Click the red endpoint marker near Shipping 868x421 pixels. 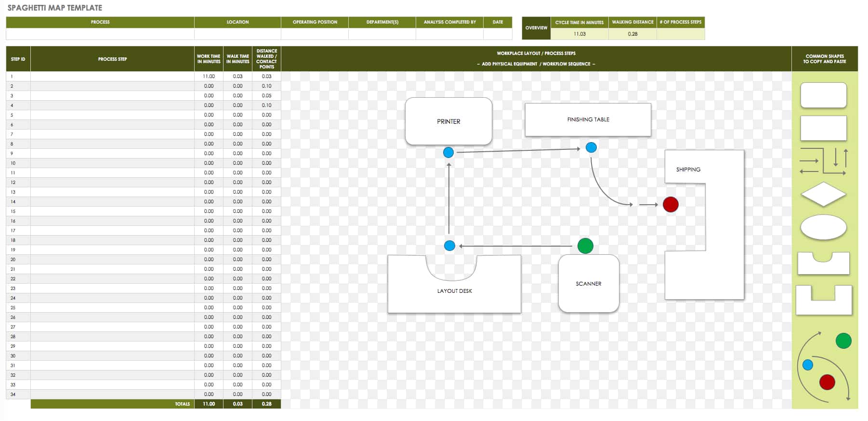point(670,205)
